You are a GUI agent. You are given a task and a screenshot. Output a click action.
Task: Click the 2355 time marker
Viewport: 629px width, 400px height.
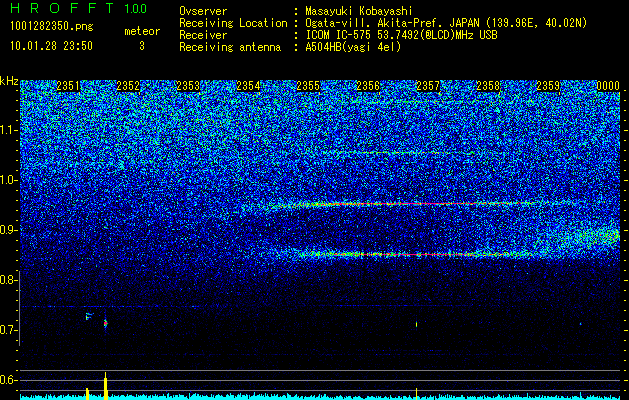tap(308, 86)
